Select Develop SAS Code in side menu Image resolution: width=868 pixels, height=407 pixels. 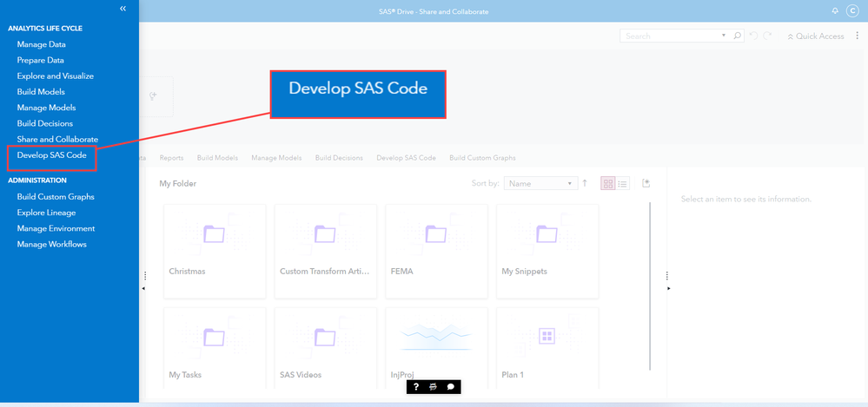(x=52, y=155)
